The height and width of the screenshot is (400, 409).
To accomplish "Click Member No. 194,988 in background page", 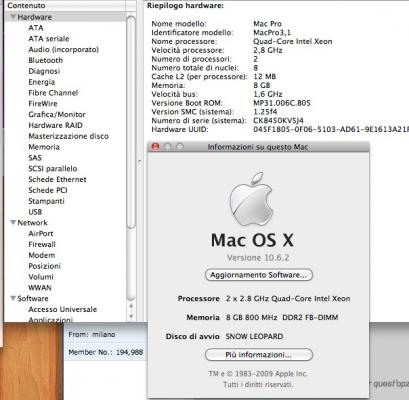I will pos(106,352).
